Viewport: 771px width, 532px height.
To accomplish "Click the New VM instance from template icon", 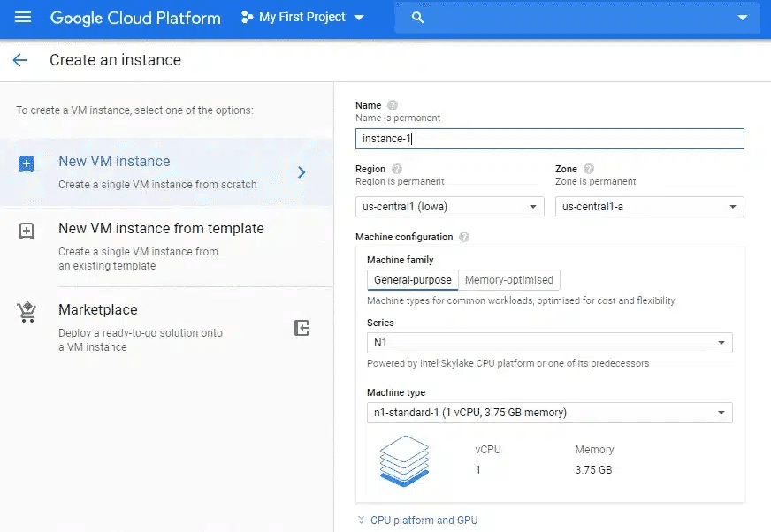I will pyautogui.click(x=27, y=232).
